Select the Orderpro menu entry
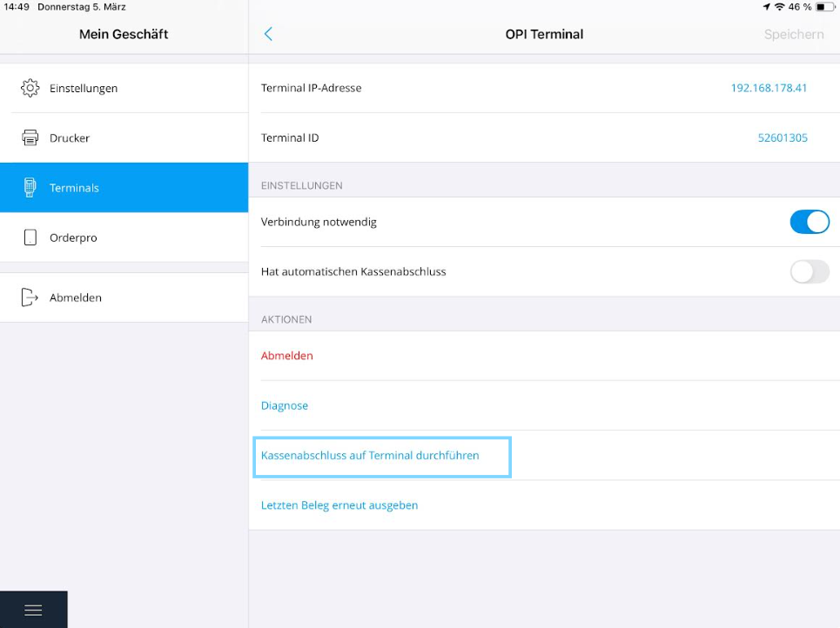840x628 pixels. point(124,237)
